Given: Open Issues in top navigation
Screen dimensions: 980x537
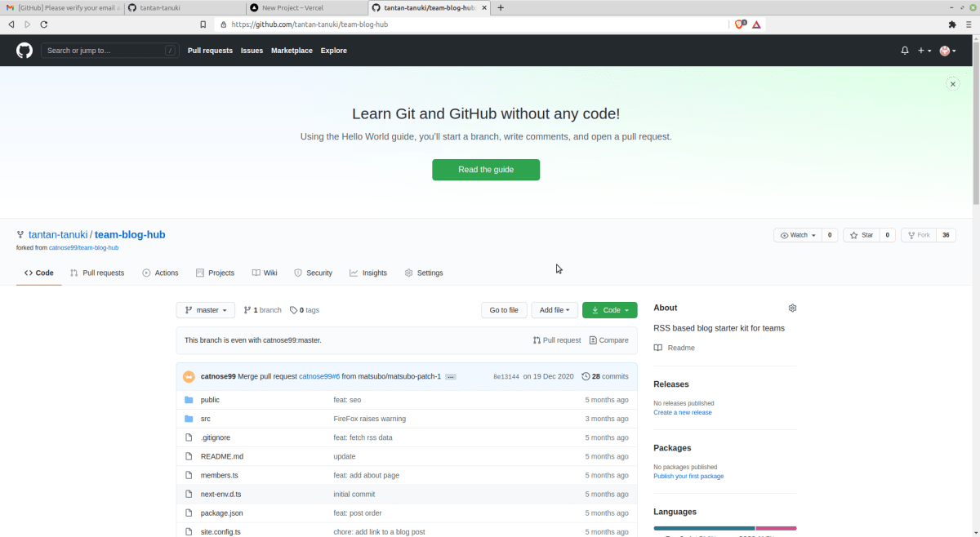Looking at the screenshot, I should pyautogui.click(x=252, y=51).
